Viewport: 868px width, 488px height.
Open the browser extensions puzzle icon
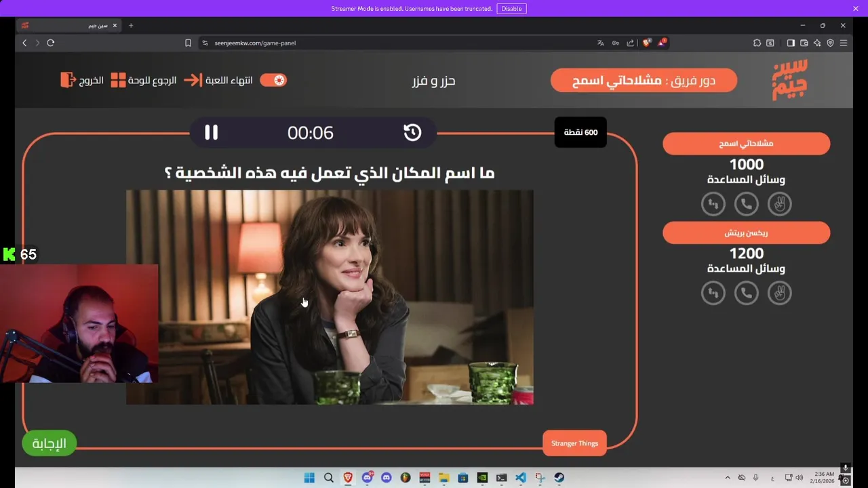click(x=757, y=43)
